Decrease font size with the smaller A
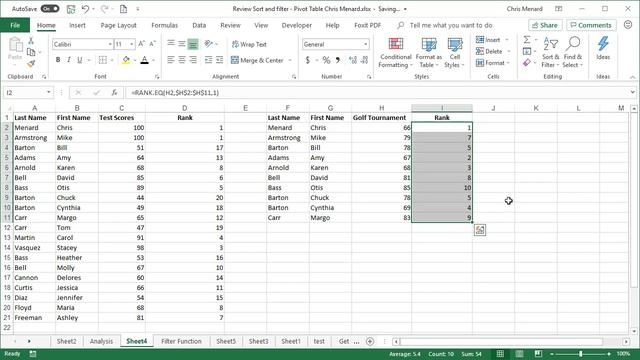 click(x=152, y=44)
